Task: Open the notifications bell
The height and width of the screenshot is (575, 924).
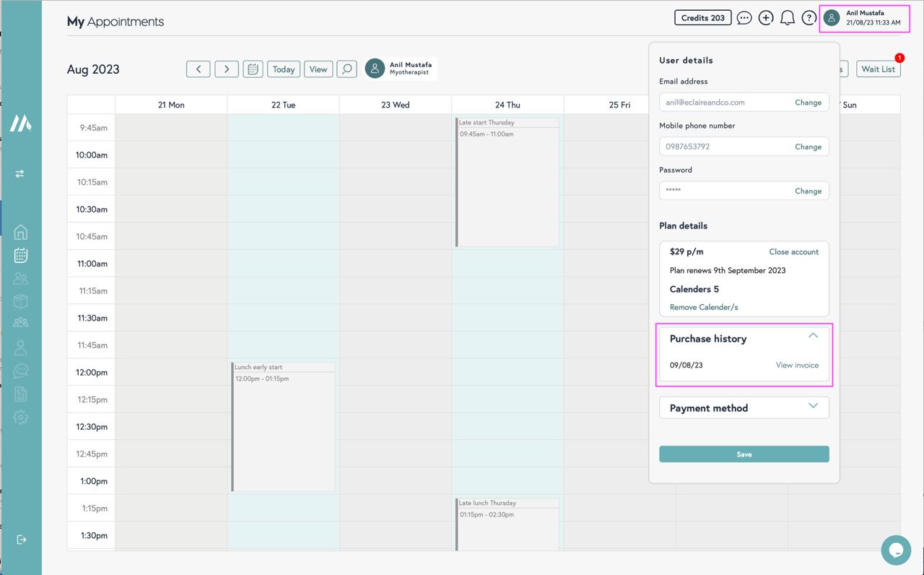Action: [x=788, y=18]
